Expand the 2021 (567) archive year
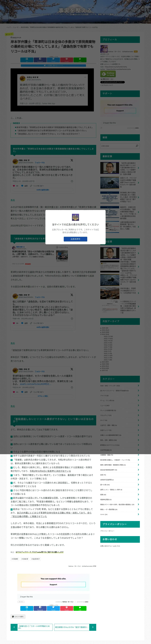 click(x=101, y=362)
